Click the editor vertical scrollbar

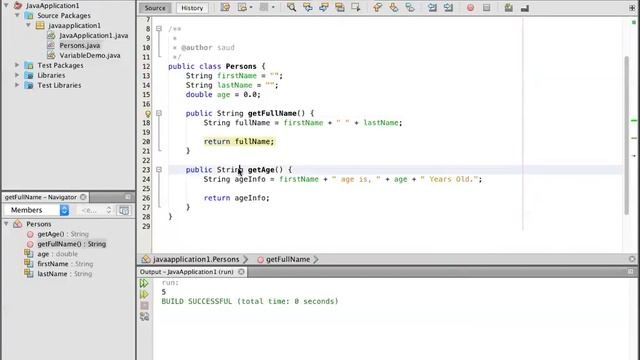(627, 135)
